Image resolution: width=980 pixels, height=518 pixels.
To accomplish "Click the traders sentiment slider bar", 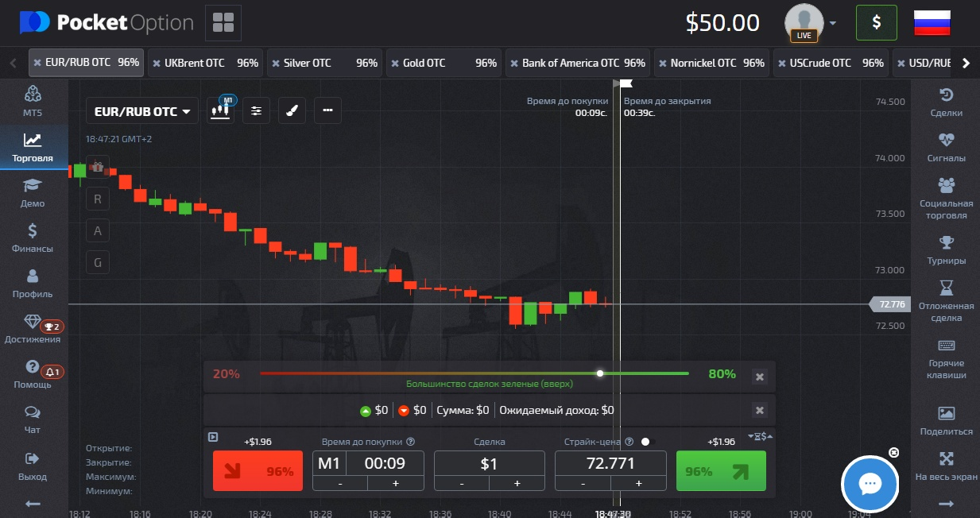I will pos(475,373).
